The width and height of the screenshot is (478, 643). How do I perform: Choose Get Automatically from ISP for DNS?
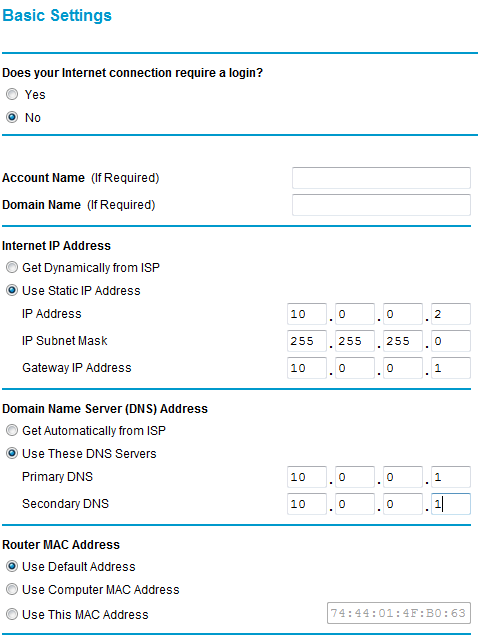coord(12,430)
